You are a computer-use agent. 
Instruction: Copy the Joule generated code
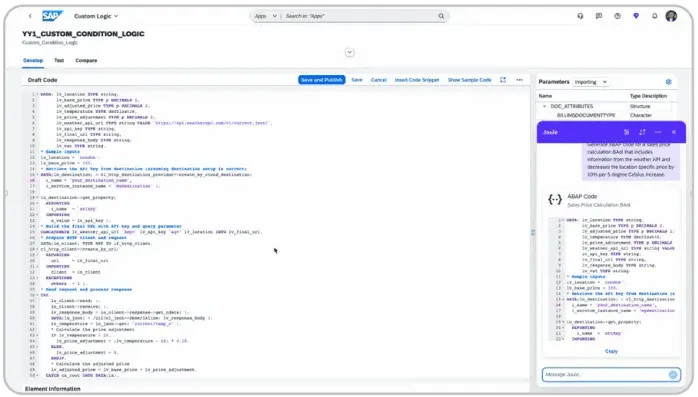pyautogui.click(x=611, y=351)
